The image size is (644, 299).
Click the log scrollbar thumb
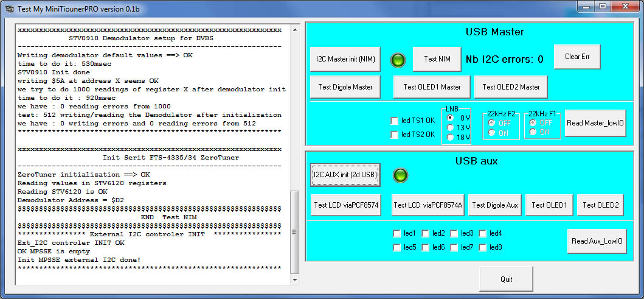tap(294, 233)
